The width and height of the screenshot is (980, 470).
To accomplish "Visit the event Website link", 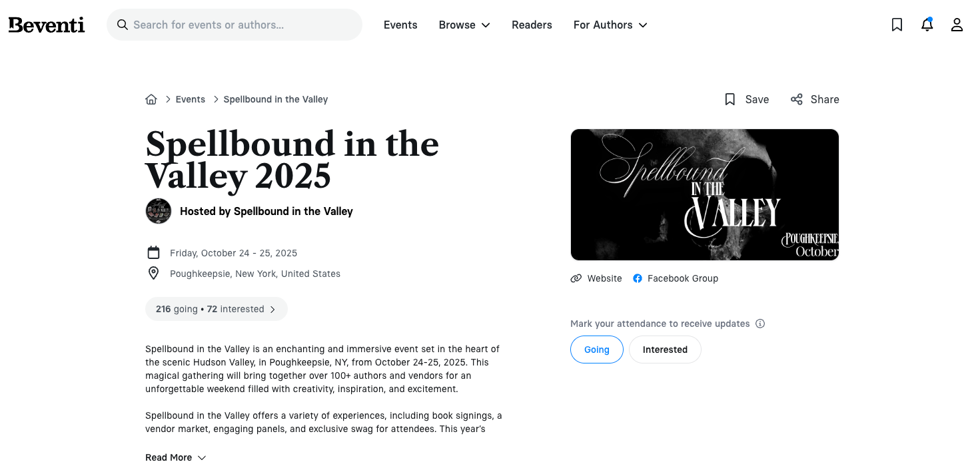I will pos(596,278).
